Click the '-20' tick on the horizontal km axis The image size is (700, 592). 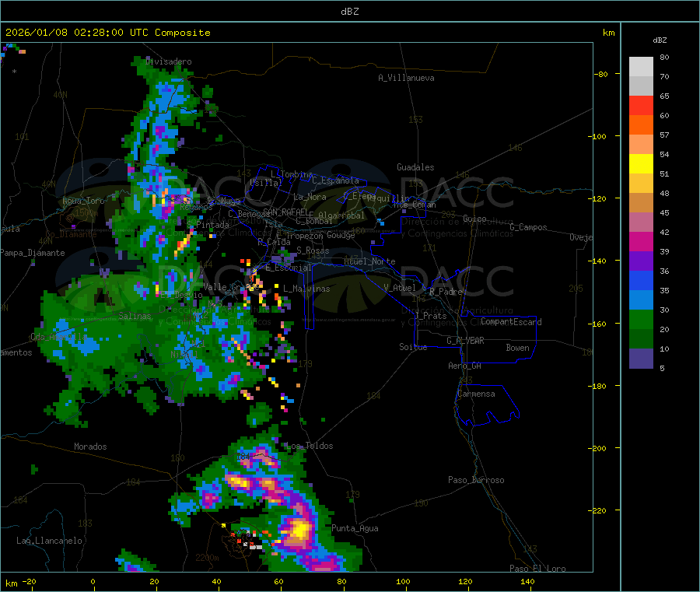click(x=30, y=582)
